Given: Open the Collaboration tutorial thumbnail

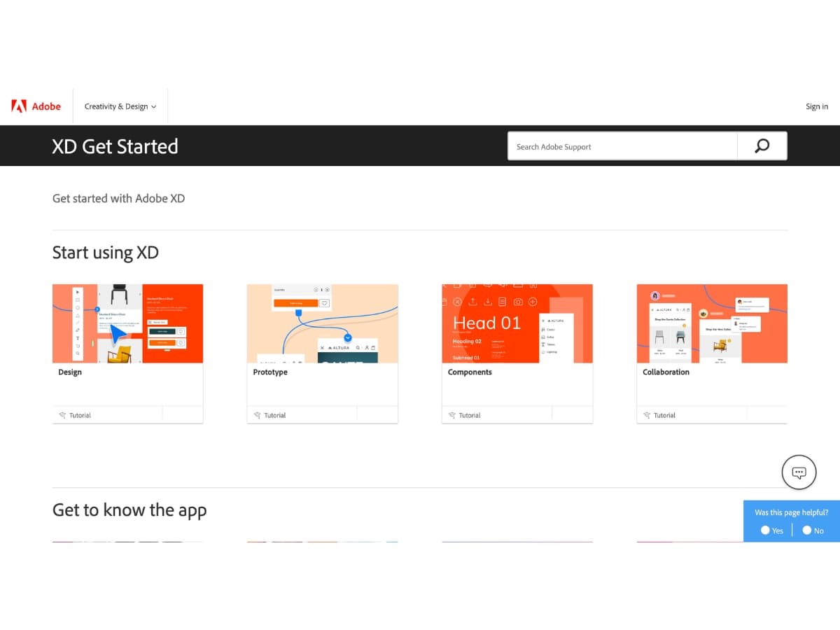Looking at the screenshot, I should pyautogui.click(x=712, y=323).
